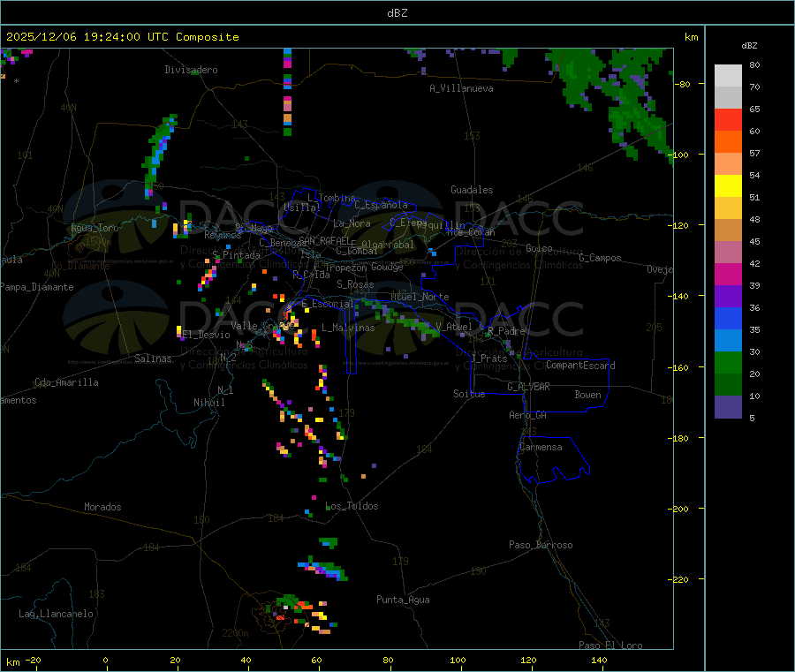The height and width of the screenshot is (672, 795).
Task: Click the Salinas location label
Action: tap(153, 359)
